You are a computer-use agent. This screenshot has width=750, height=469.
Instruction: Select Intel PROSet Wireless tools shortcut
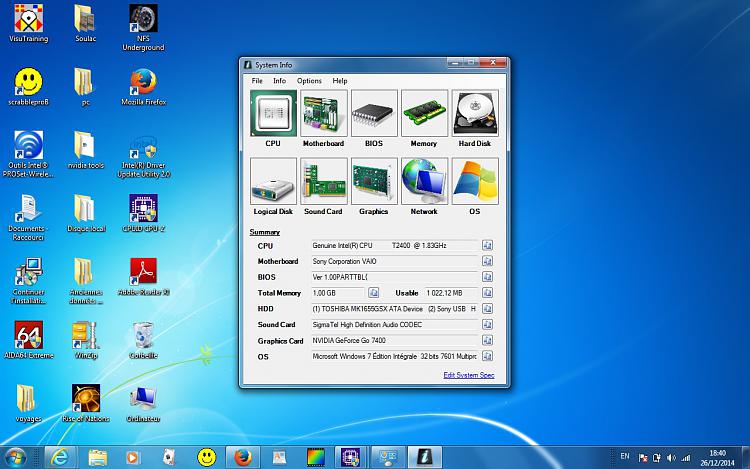click(29, 154)
